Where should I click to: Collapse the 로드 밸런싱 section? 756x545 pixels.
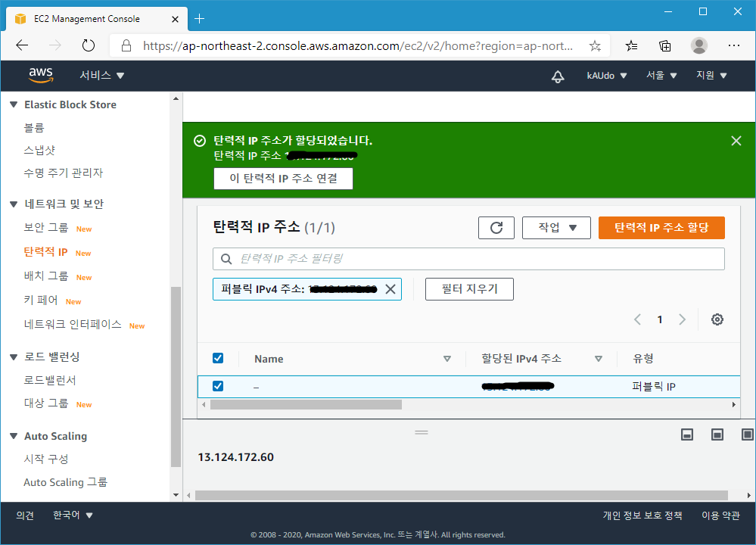14,357
